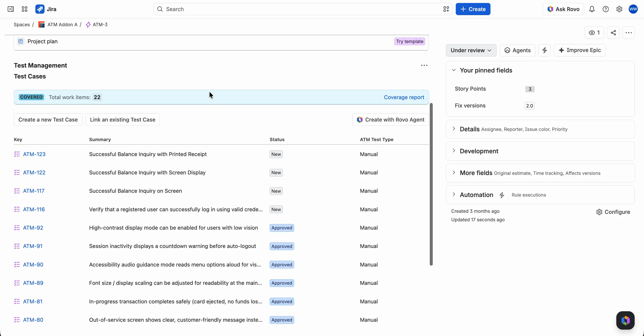The image size is (644, 336).
Task: Click the Jira logo
Action: [x=46, y=9]
